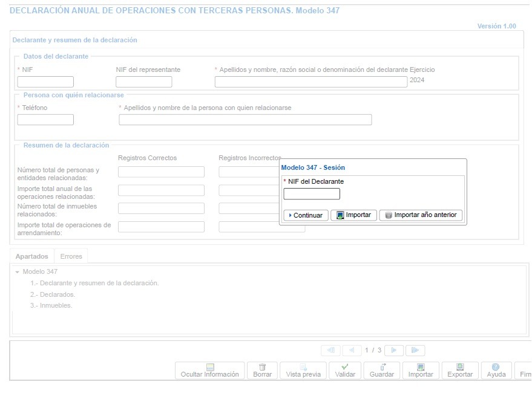Click the Guardar save icon

pos(382,367)
